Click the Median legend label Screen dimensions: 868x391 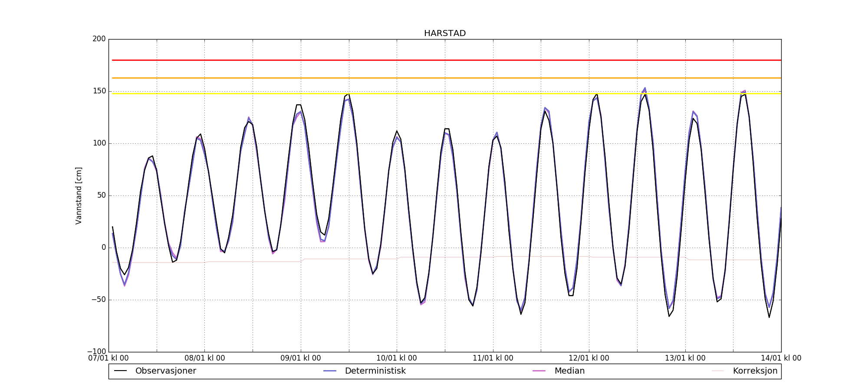[x=569, y=371]
